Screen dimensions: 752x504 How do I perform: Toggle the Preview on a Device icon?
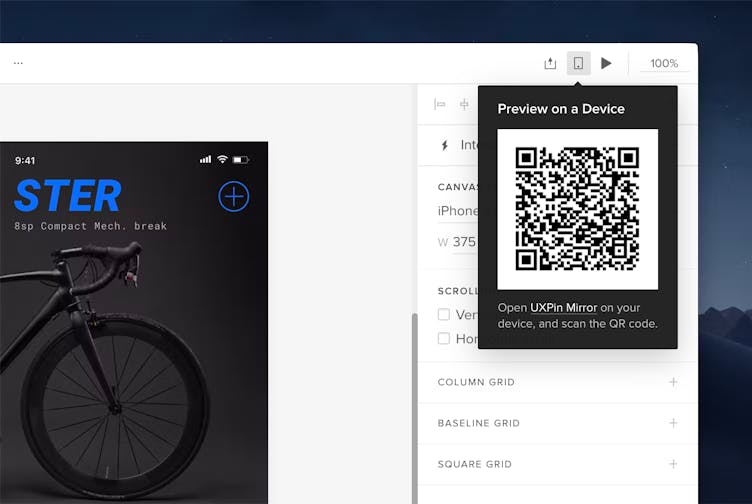click(x=578, y=63)
